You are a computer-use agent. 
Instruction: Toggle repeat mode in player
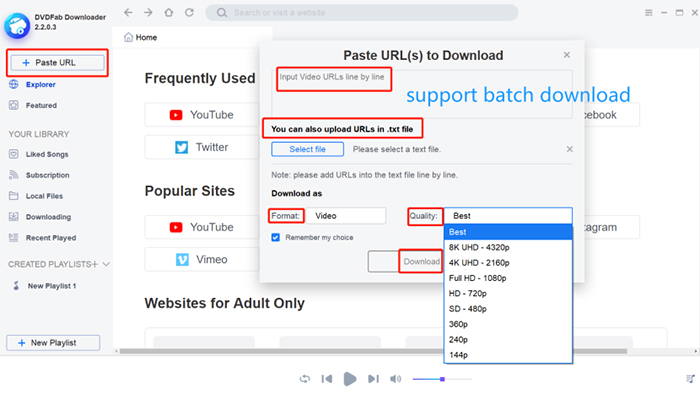[x=305, y=379]
